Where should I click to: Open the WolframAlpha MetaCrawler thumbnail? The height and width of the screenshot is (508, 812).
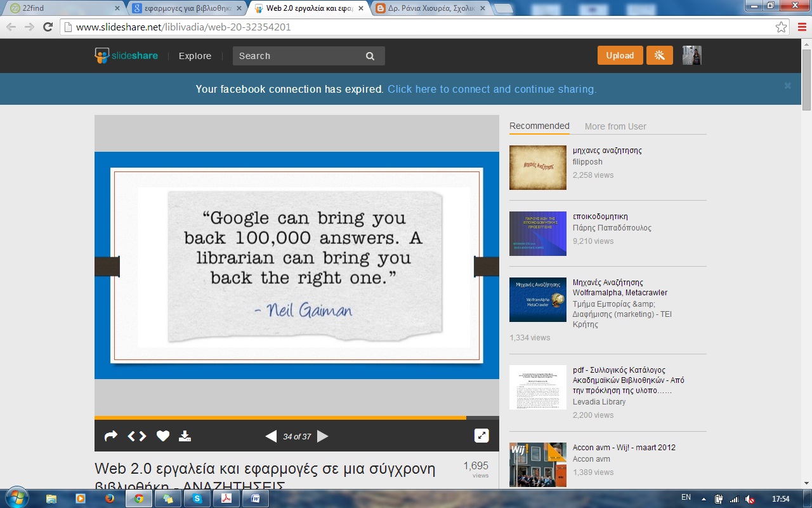tap(538, 300)
